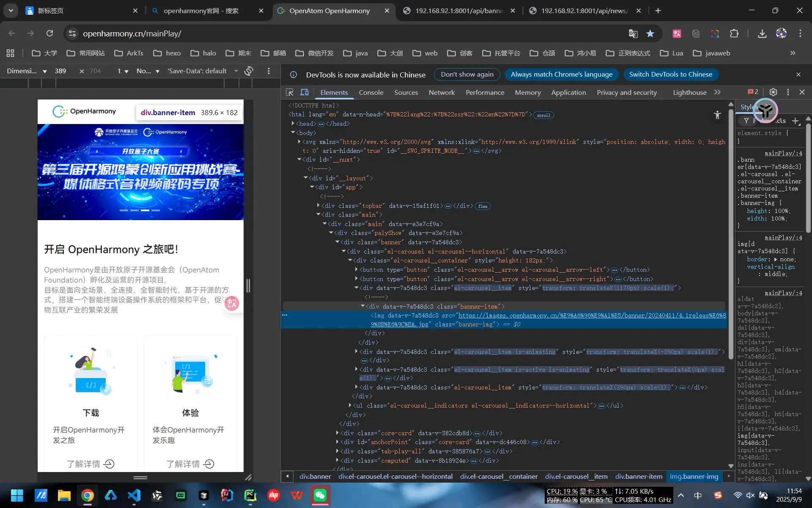The height and width of the screenshot is (508, 812).
Task: Expand the head element node
Action: [x=293, y=124]
